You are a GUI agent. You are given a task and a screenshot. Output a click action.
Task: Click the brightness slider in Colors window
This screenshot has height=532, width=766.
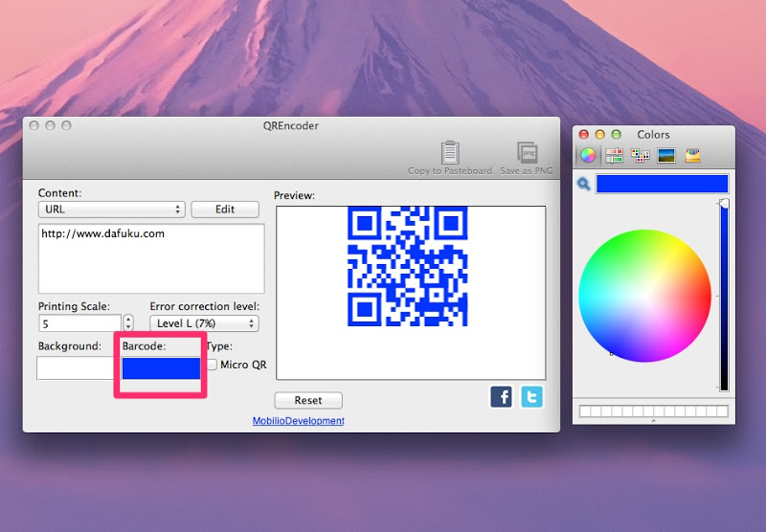[x=724, y=296]
